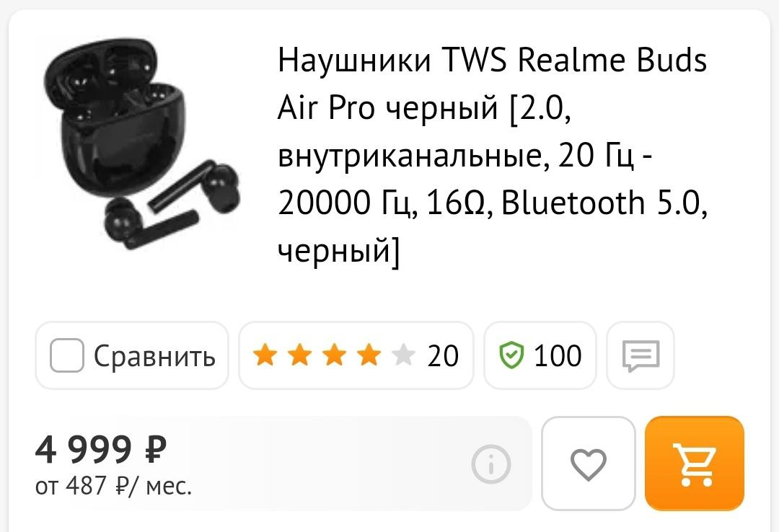Viewport: 779px width, 532px height.
Task: Click the third orange rating star
Action: point(335,355)
